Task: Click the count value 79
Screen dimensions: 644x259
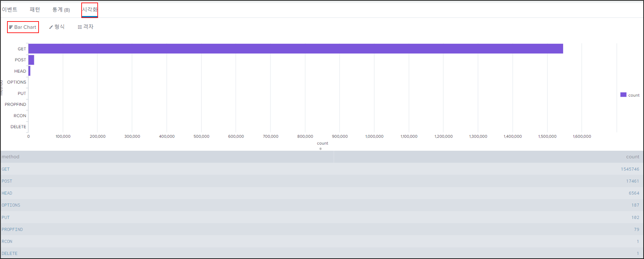Action: pos(637,229)
